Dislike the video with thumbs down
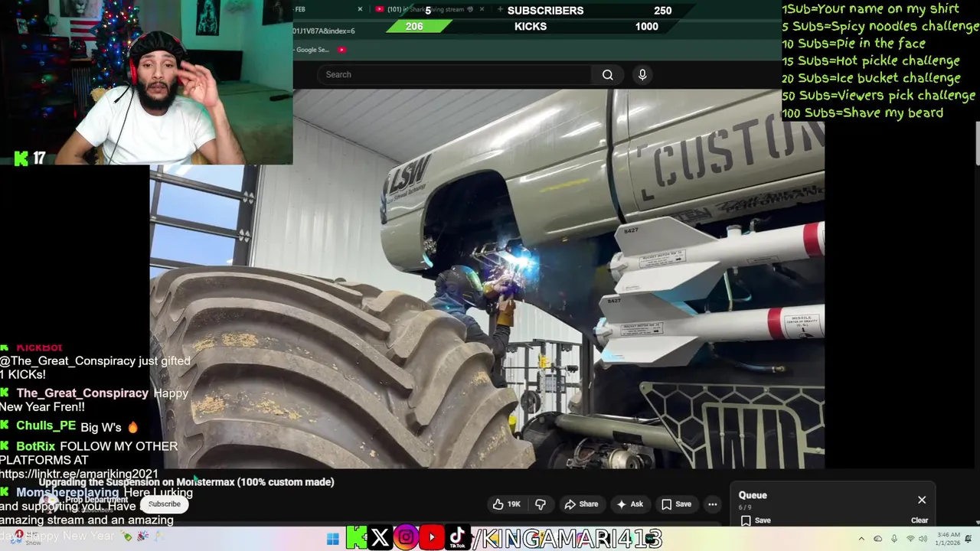Image resolution: width=980 pixels, height=551 pixels. click(541, 504)
